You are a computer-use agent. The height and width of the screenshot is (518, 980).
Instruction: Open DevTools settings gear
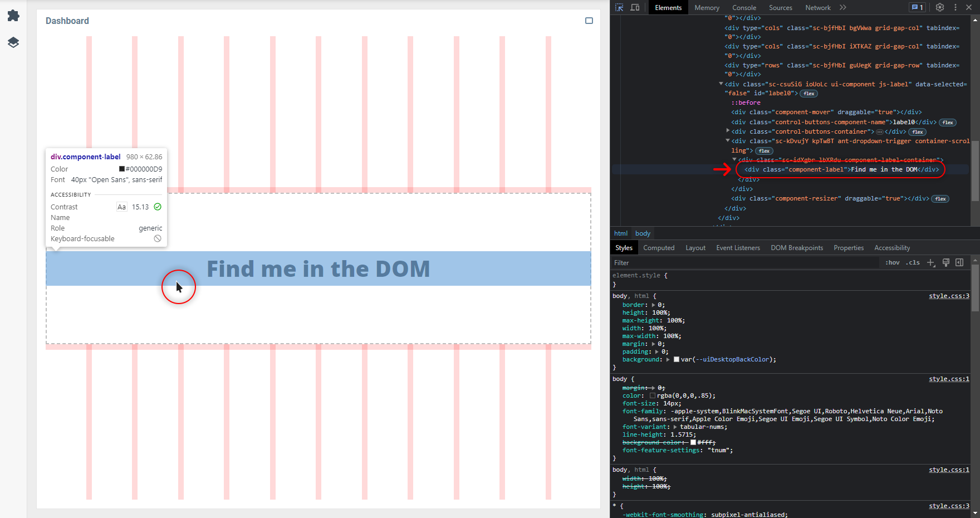pyautogui.click(x=940, y=7)
